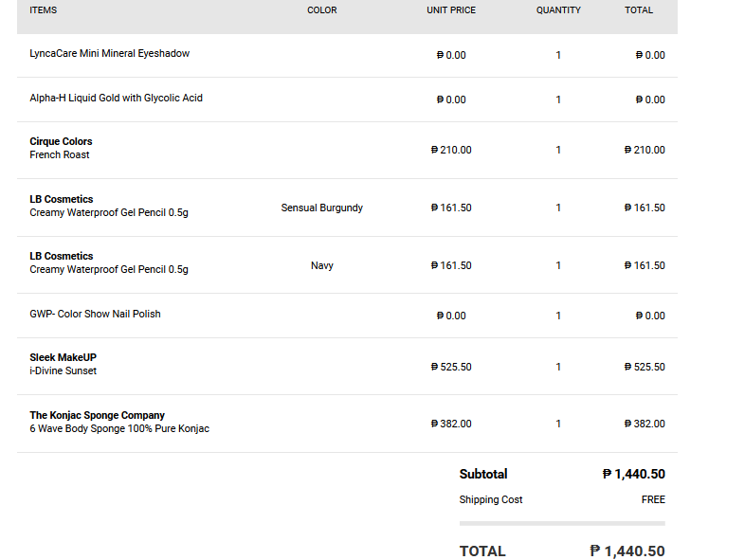Select GWP- Color Show Nail Polish item
The image size is (745, 560).
(x=95, y=314)
